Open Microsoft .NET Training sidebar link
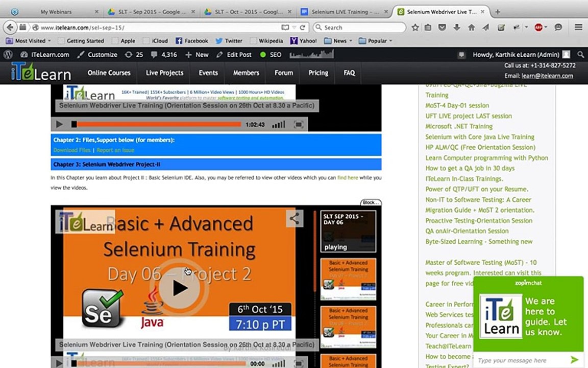The height and width of the screenshot is (368, 588). [x=459, y=126]
